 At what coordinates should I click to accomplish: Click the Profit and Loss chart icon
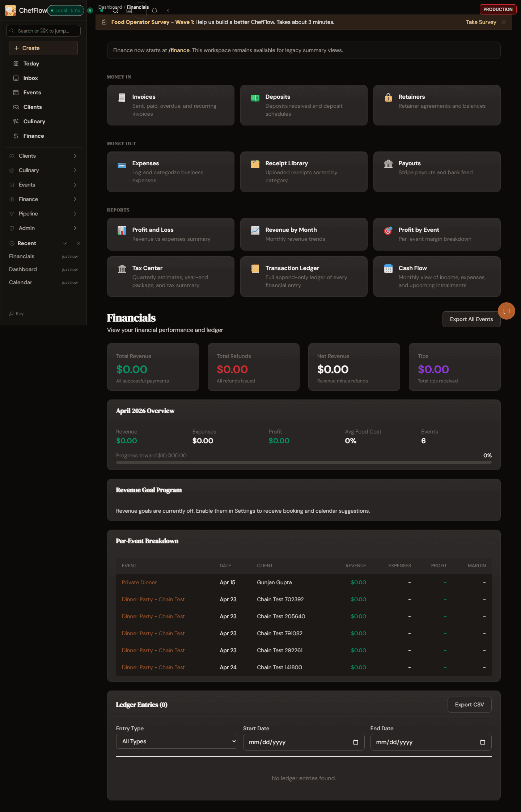[122, 230]
